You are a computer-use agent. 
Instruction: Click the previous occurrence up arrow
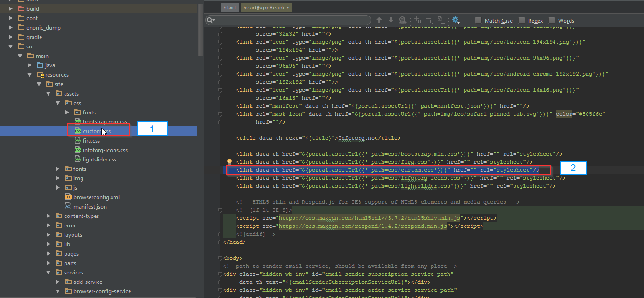pyautogui.click(x=379, y=20)
